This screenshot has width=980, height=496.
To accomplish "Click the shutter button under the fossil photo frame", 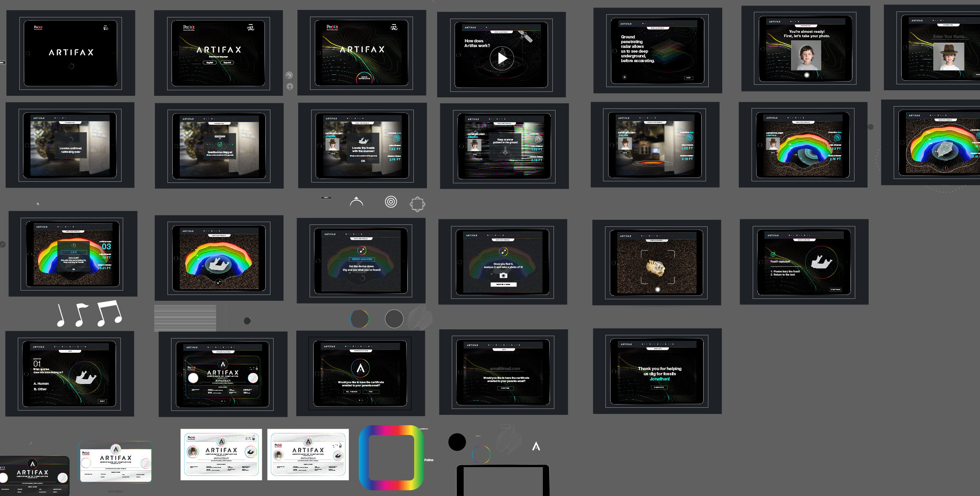I will coord(658,289).
